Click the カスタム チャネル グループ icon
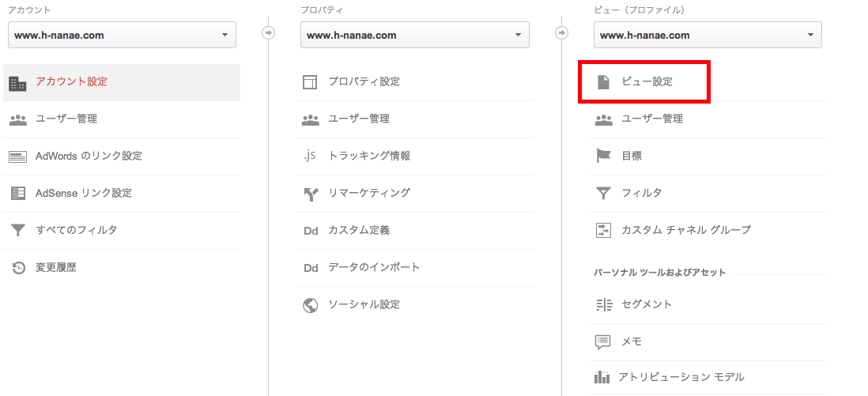This screenshot has width=868, height=396. pyautogui.click(x=603, y=230)
